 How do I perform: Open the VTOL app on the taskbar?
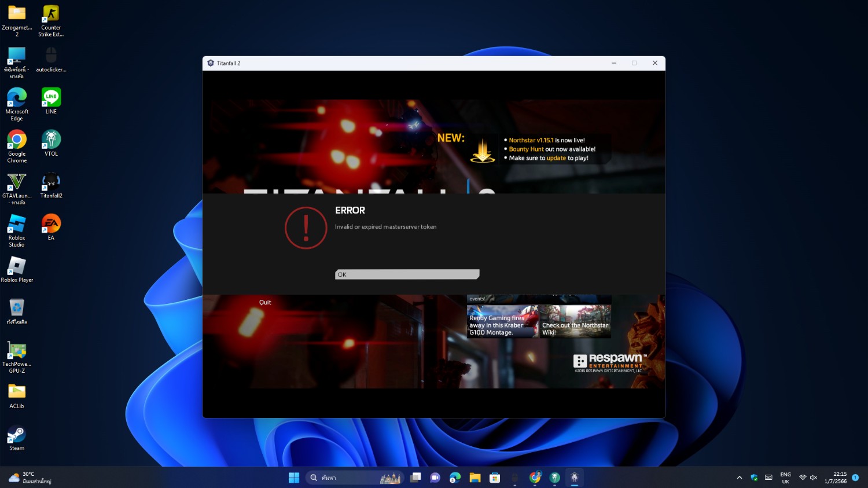[555, 478]
